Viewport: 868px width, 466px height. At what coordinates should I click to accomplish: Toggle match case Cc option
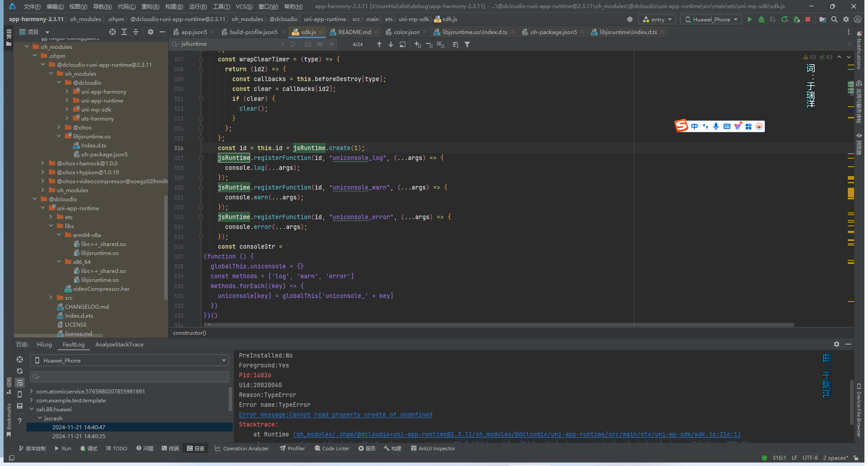point(308,44)
